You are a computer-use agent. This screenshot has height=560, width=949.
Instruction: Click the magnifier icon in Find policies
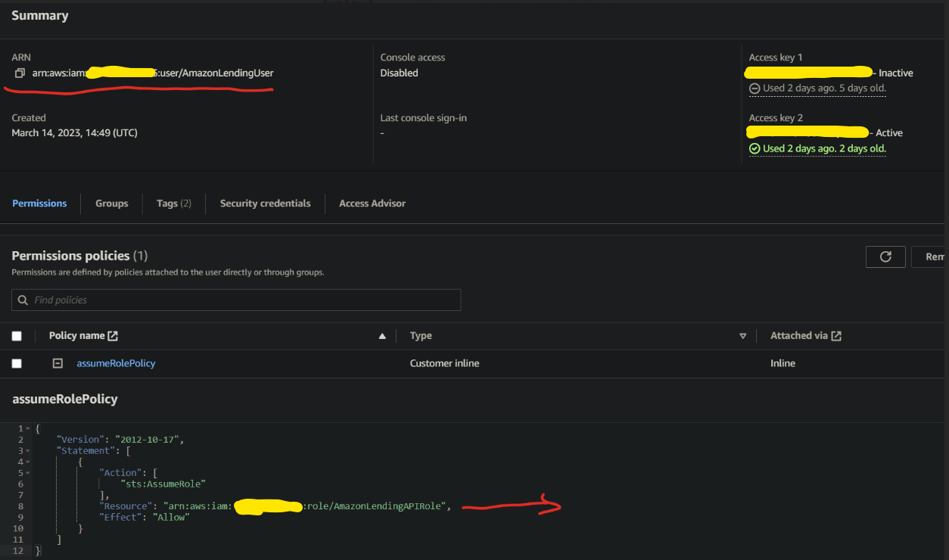[23, 300]
